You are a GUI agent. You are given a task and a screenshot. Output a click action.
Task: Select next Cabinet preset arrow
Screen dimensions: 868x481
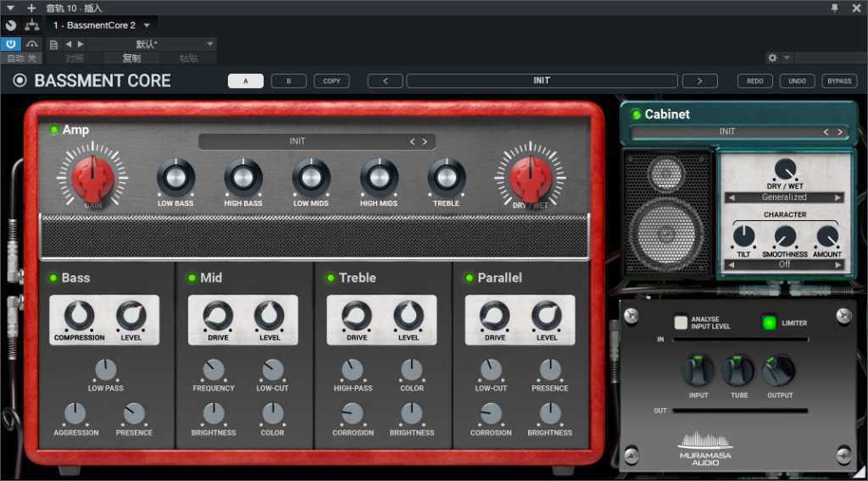(840, 132)
